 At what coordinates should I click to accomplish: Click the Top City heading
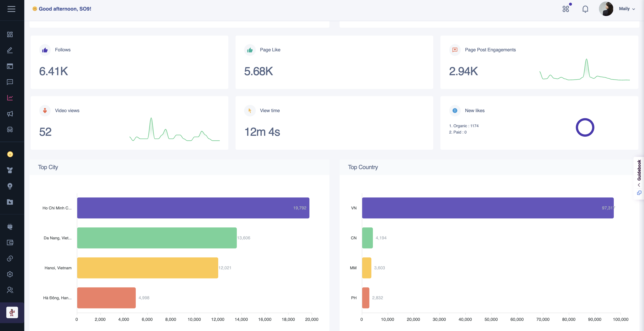pos(48,167)
